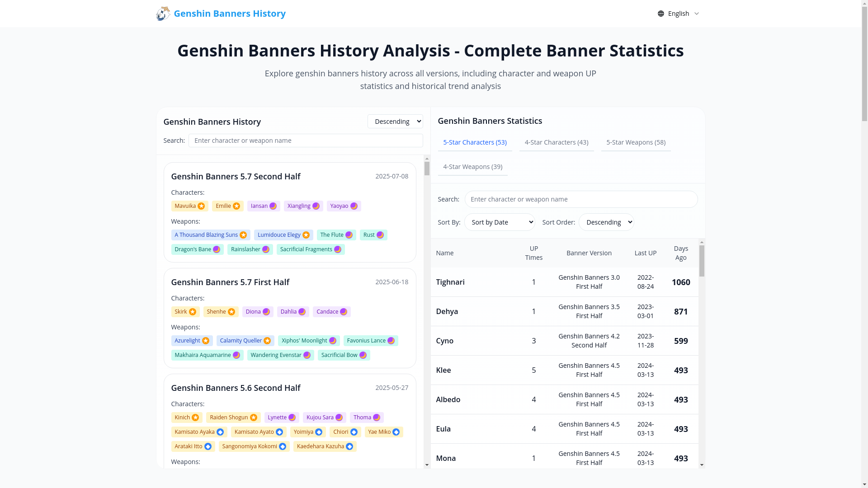Viewport: 868px width, 488px height.
Task: Click the Klee row name
Action: click(x=443, y=370)
